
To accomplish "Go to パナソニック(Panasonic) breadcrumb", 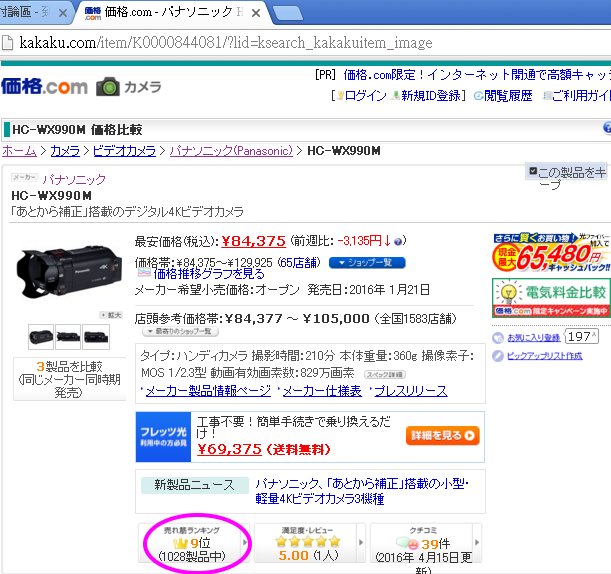I will (x=231, y=151).
